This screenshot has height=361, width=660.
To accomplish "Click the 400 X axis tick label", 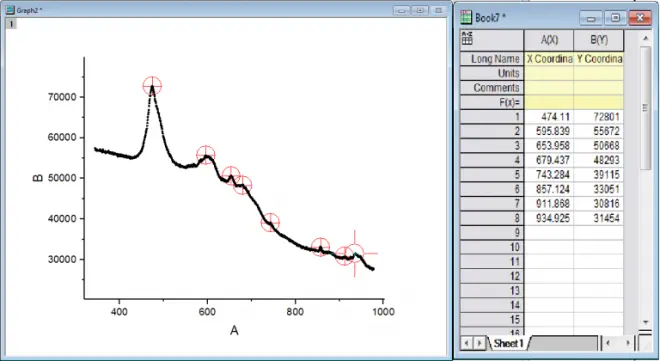I will tap(119, 312).
